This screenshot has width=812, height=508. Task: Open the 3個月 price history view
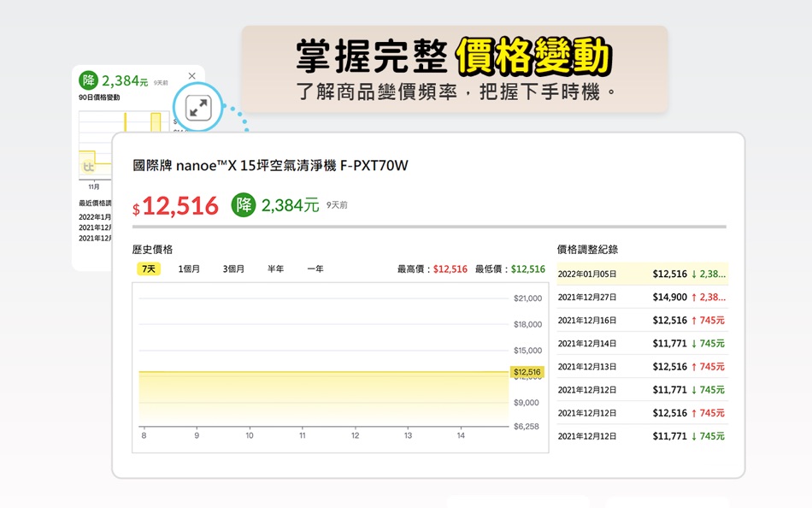(236, 268)
